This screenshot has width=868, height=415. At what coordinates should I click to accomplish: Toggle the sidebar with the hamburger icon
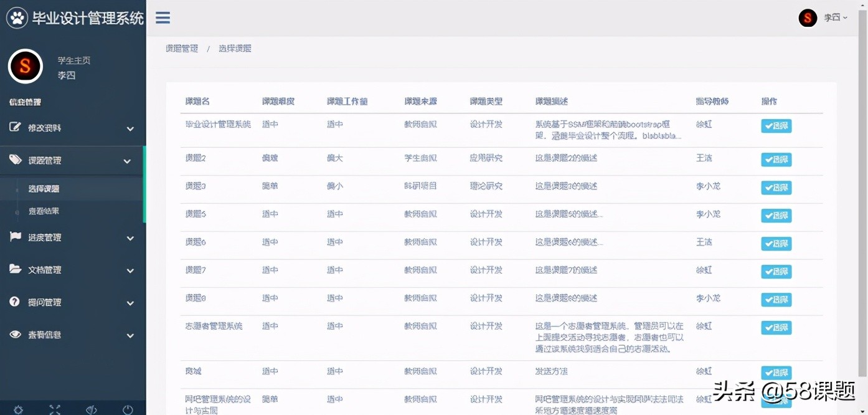click(x=162, y=17)
